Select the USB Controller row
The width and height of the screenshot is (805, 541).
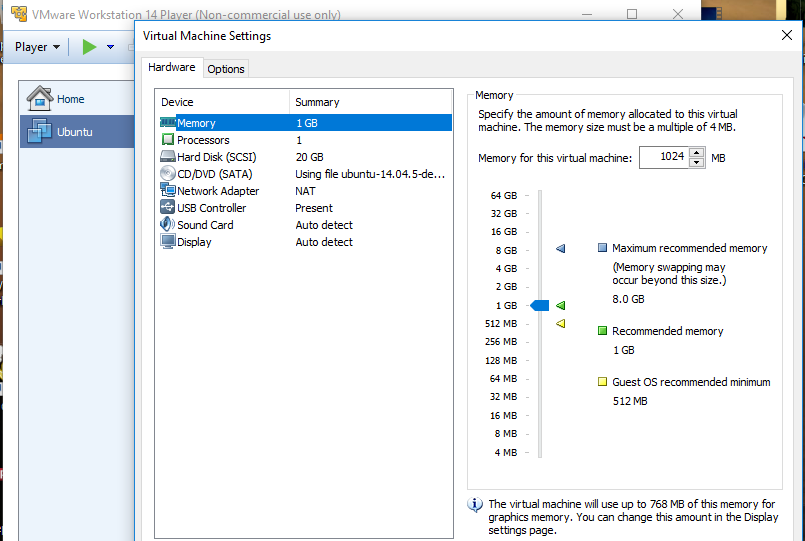pos(305,207)
